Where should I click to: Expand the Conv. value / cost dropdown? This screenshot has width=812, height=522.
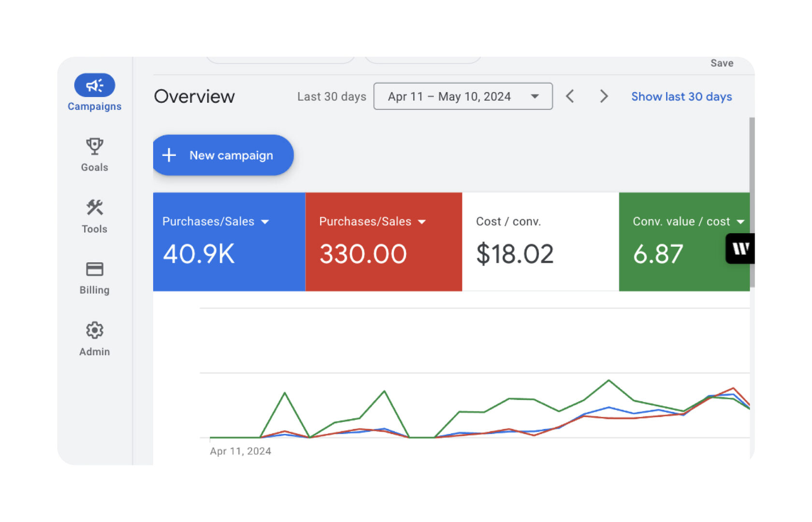(x=740, y=222)
